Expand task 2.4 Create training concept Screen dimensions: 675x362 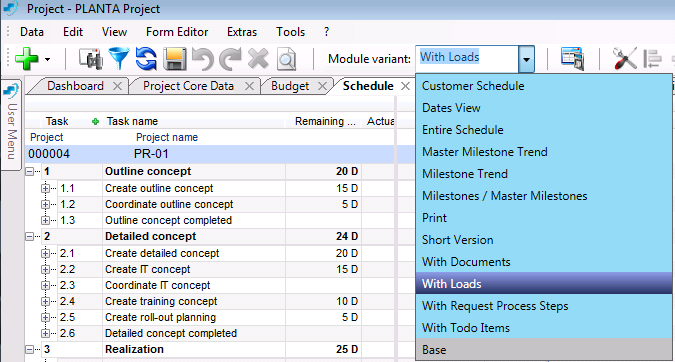pos(45,301)
